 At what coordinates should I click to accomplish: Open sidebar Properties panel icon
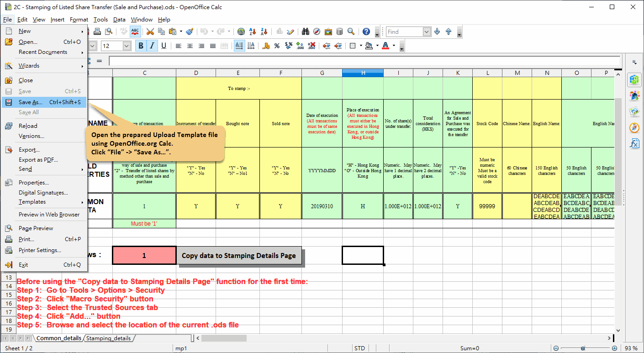634,80
